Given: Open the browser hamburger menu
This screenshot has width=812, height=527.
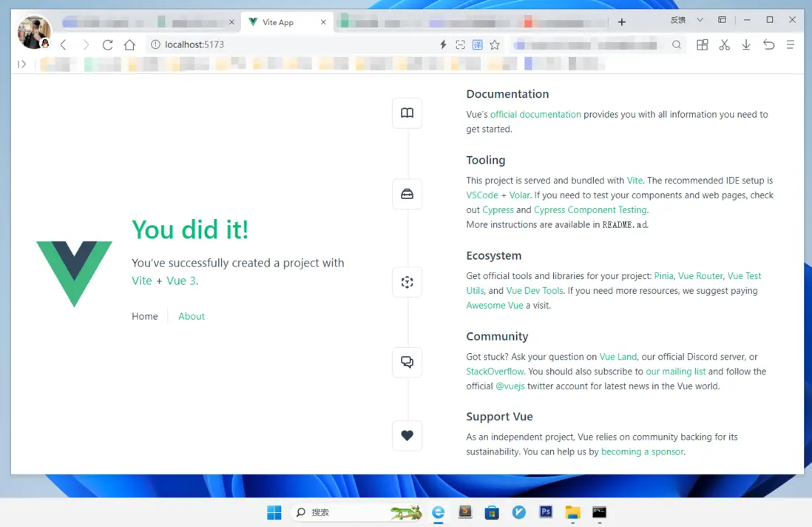Looking at the screenshot, I should [x=791, y=44].
